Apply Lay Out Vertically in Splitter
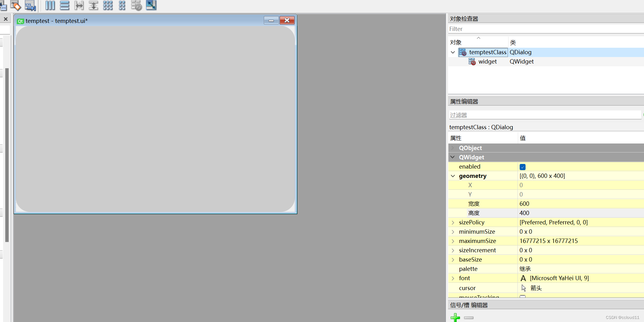The height and width of the screenshot is (322, 644). coord(93,6)
